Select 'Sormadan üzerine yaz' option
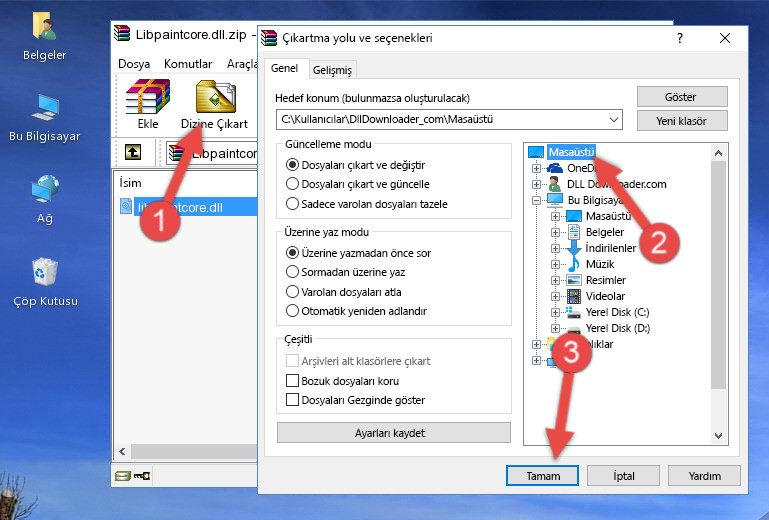 [292, 272]
